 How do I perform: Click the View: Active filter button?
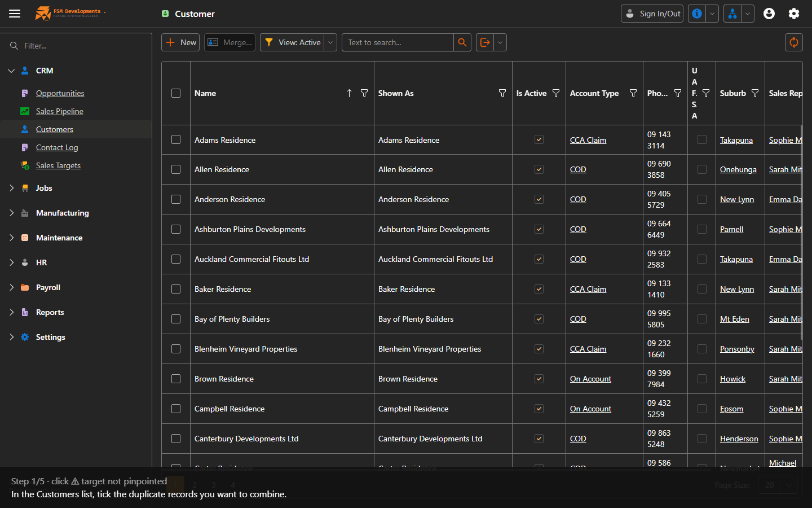pyautogui.click(x=292, y=42)
